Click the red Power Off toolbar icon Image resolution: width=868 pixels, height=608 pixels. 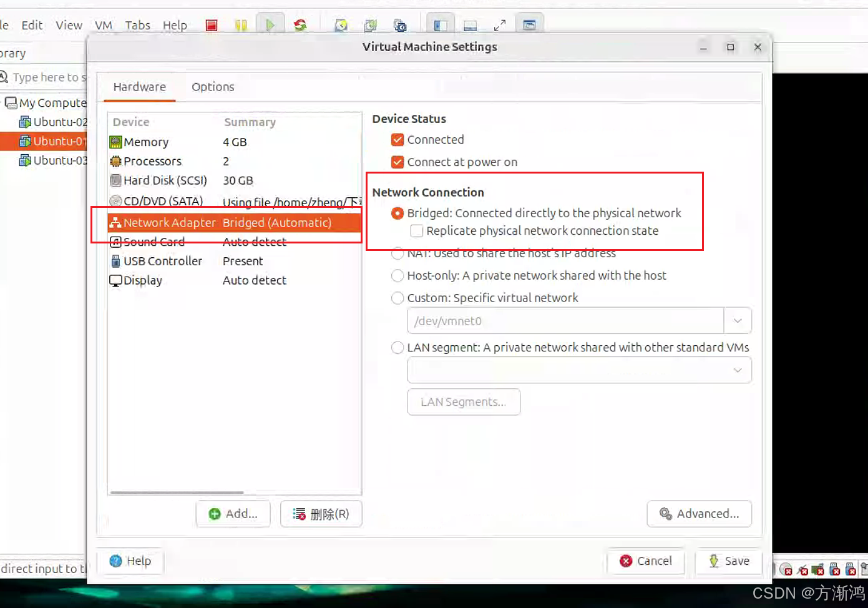[x=212, y=26]
